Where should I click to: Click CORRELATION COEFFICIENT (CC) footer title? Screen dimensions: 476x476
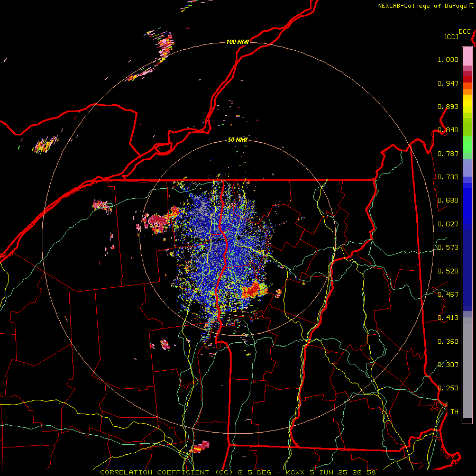pos(167,472)
